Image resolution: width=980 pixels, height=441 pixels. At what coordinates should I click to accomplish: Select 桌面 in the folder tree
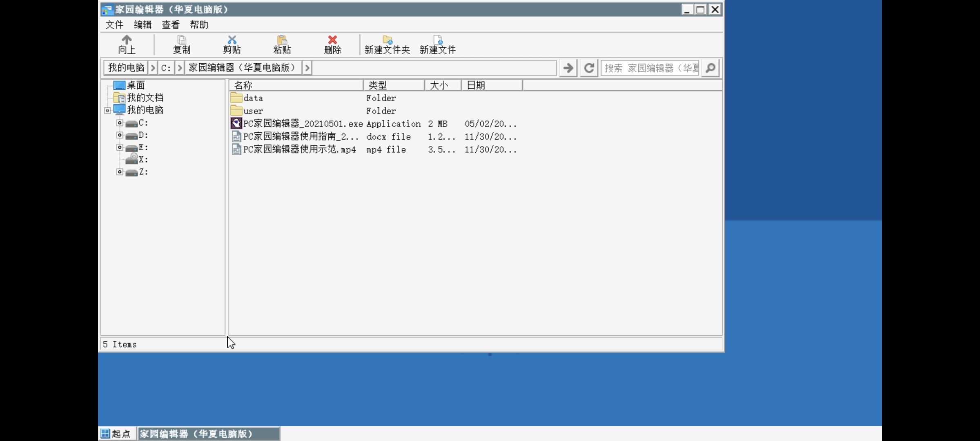coord(136,85)
